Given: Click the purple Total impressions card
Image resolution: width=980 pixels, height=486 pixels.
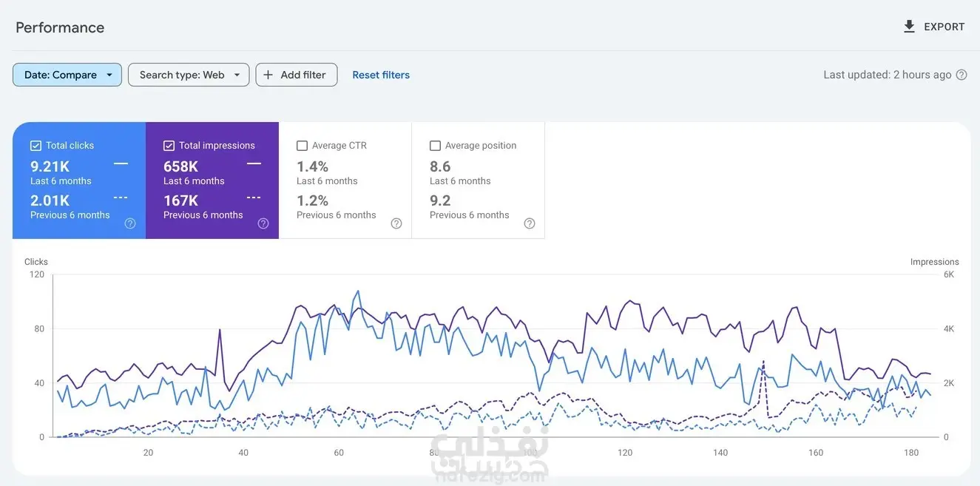Looking at the screenshot, I should [x=212, y=180].
